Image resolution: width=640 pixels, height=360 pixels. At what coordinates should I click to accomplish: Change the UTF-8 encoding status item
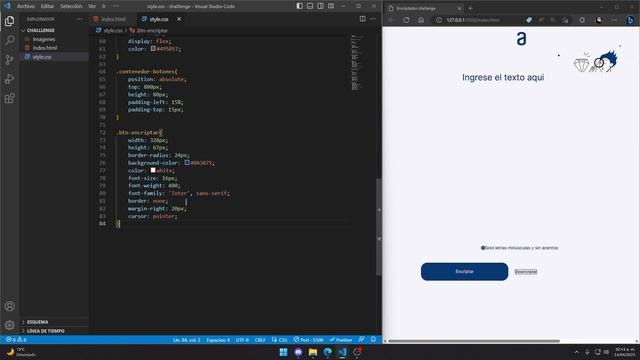(242, 340)
